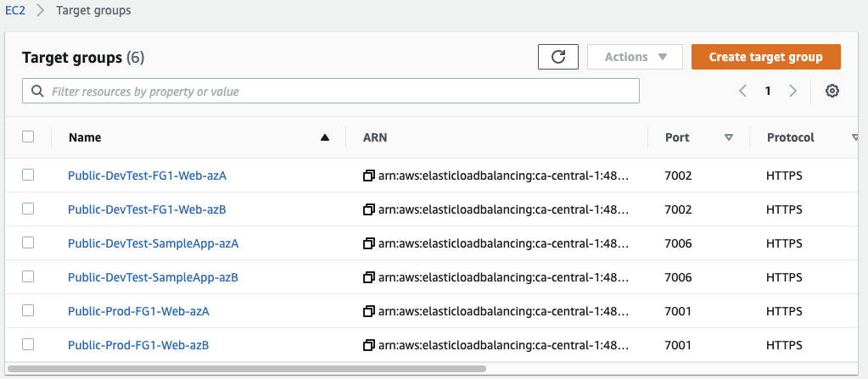Copy ARN of Public-DevTest-SampleApp-azA
The width and height of the screenshot is (868, 379).
coord(369,243)
